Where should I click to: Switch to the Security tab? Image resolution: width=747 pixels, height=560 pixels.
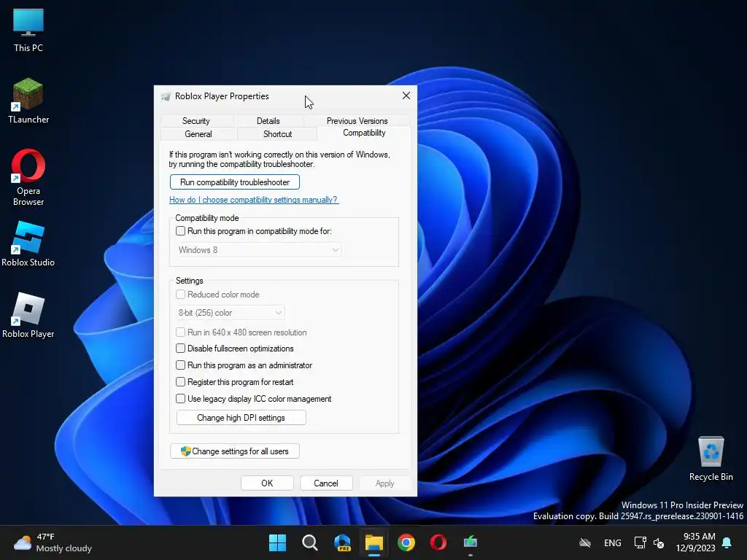click(x=196, y=121)
